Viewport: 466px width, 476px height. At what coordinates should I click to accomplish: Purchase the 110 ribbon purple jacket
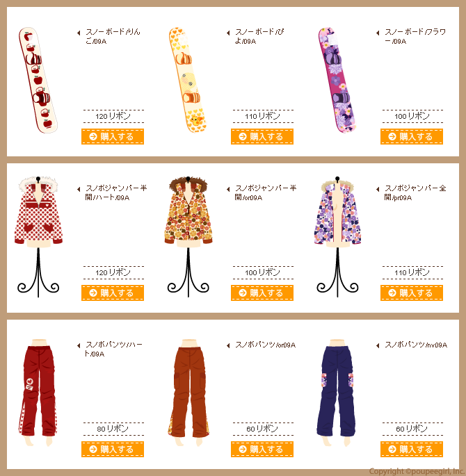coord(411,293)
